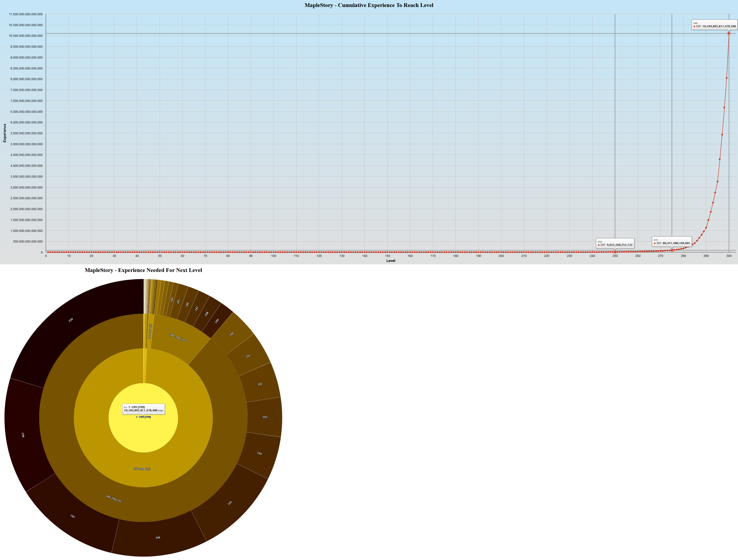738x560 pixels.
Task: Select the level 298 outer ring segment
Action: click(x=23, y=435)
